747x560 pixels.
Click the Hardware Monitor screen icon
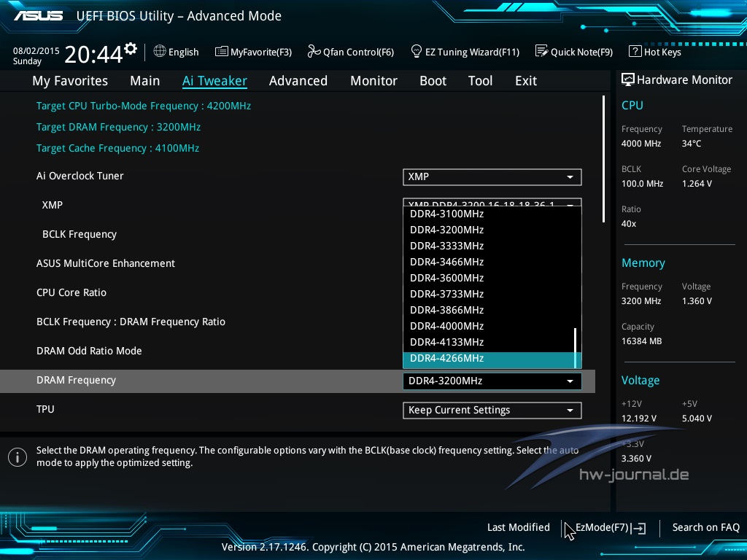(x=628, y=79)
